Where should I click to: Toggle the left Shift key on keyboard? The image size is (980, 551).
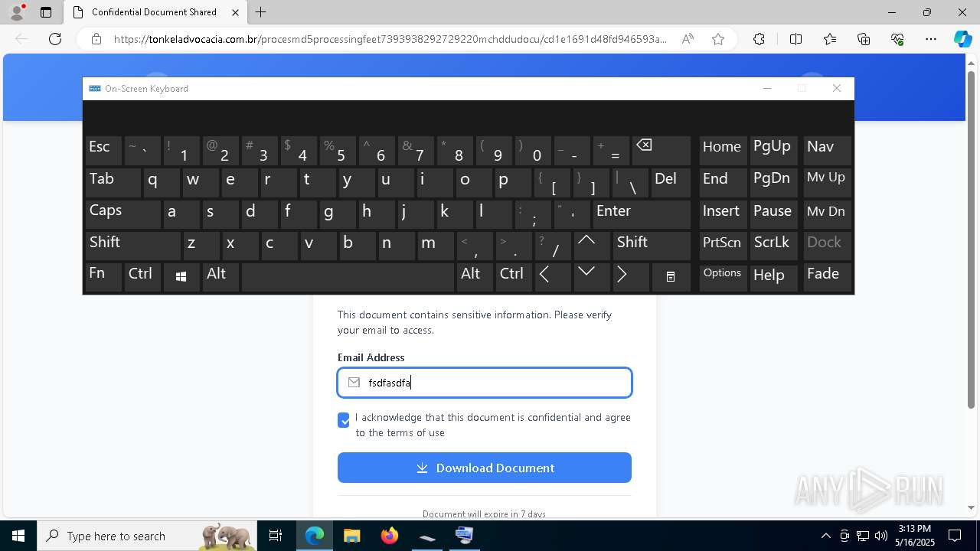(x=133, y=246)
